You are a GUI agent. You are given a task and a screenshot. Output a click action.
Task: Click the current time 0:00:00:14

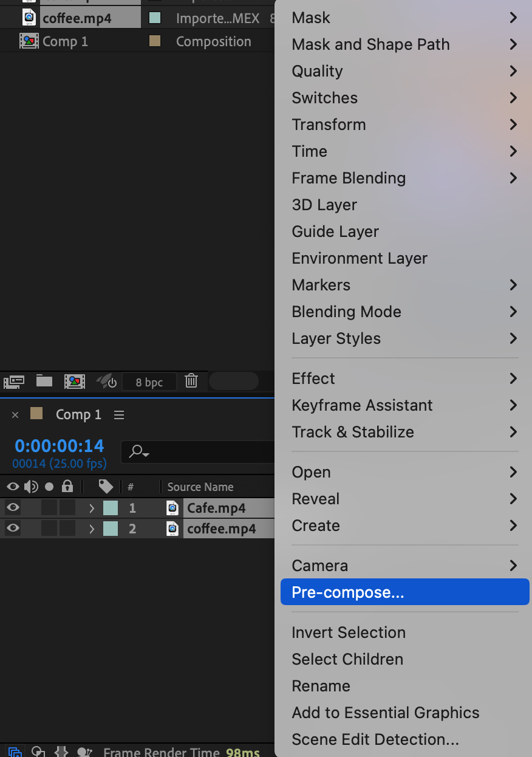pos(60,446)
